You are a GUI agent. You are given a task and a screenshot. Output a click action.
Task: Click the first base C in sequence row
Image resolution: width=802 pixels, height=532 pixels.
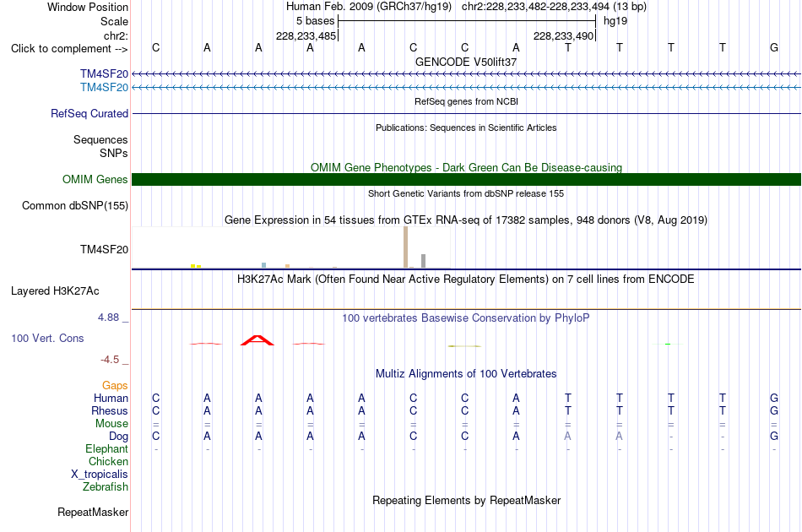click(x=156, y=47)
